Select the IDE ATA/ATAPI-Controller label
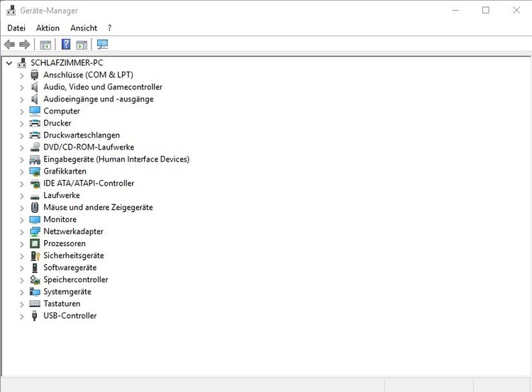The width and height of the screenshot is (532, 392). 89,183
